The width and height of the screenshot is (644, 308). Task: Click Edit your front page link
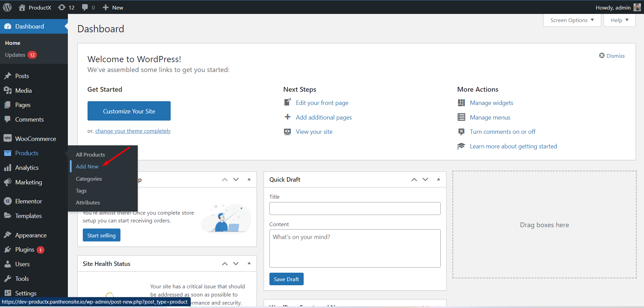pos(322,103)
